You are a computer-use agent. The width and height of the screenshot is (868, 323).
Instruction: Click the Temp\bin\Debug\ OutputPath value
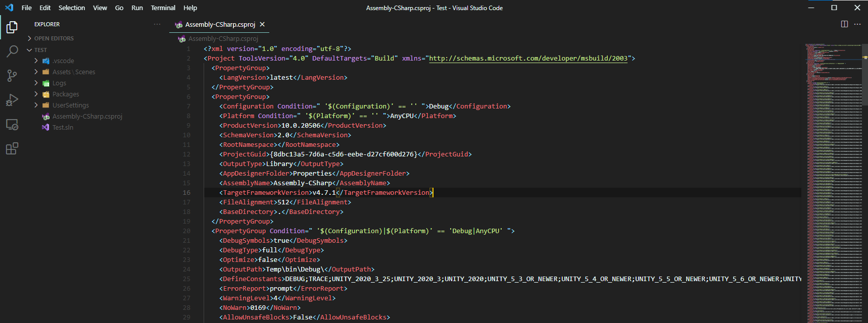[295, 270]
